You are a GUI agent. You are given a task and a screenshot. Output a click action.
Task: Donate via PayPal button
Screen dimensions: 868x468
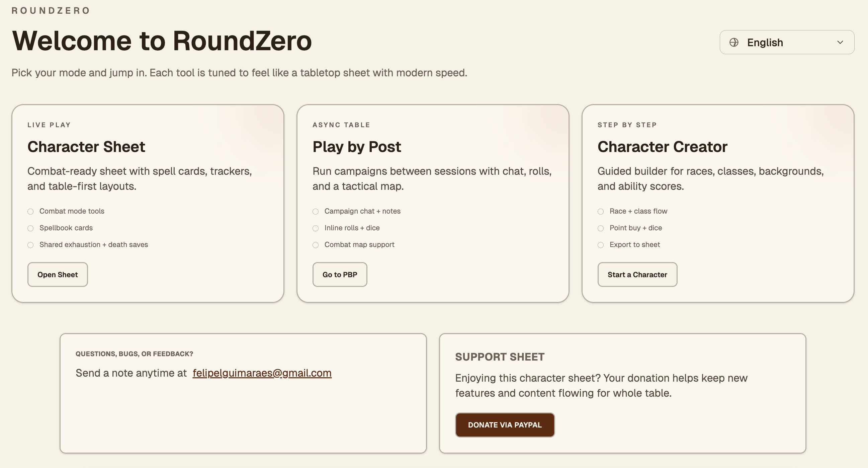[505, 425]
